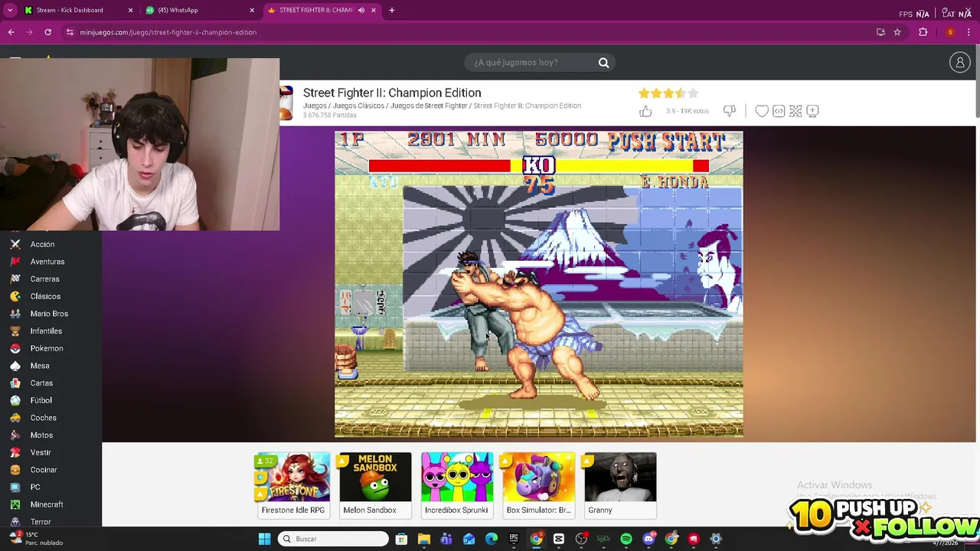This screenshot has height=551, width=980.
Task: Open the browser extensions puzzle icon
Action: point(923,32)
